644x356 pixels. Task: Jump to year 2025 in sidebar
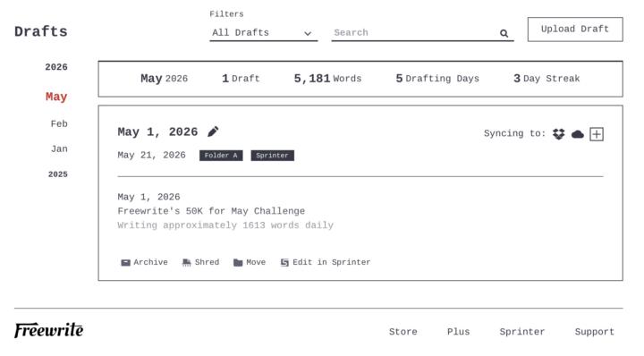[58, 174]
